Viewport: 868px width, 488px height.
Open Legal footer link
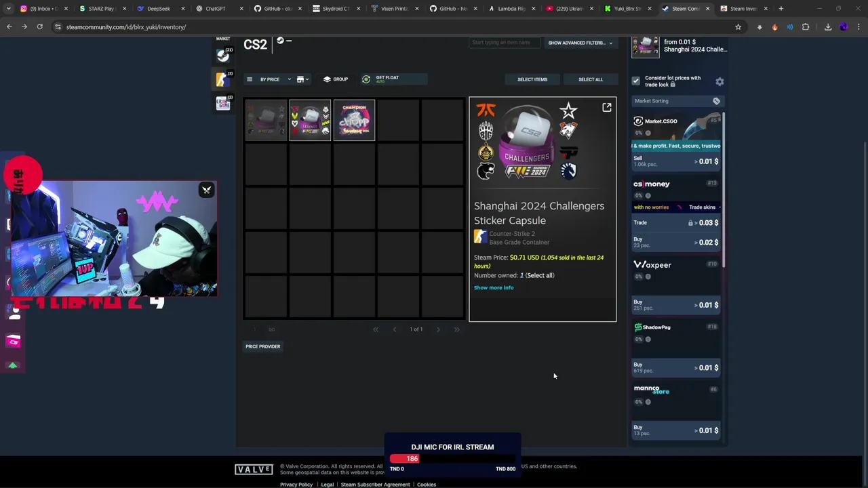pos(327,485)
